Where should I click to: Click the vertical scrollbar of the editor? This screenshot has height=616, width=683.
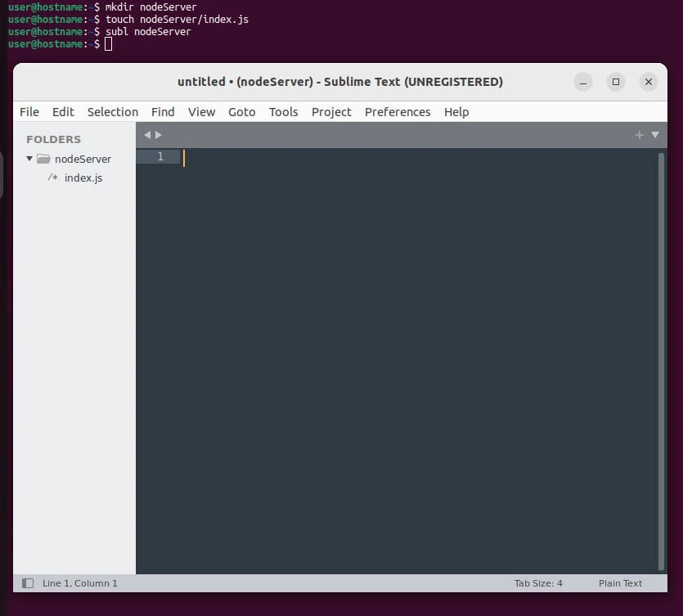pyautogui.click(x=661, y=360)
